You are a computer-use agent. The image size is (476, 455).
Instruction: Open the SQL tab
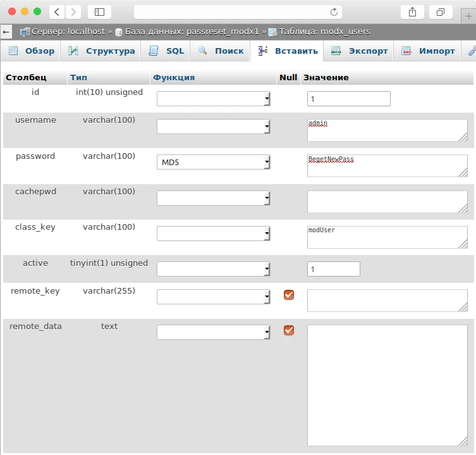point(167,51)
